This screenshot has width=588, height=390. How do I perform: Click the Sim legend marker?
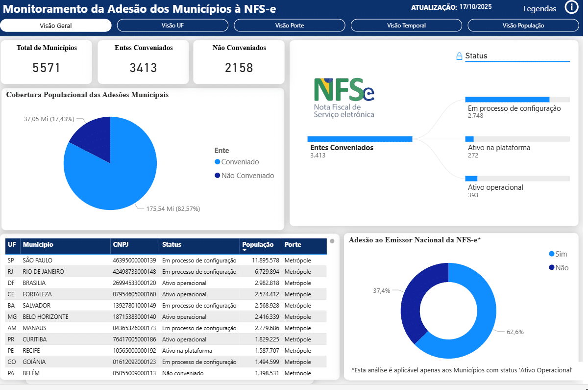(x=552, y=254)
